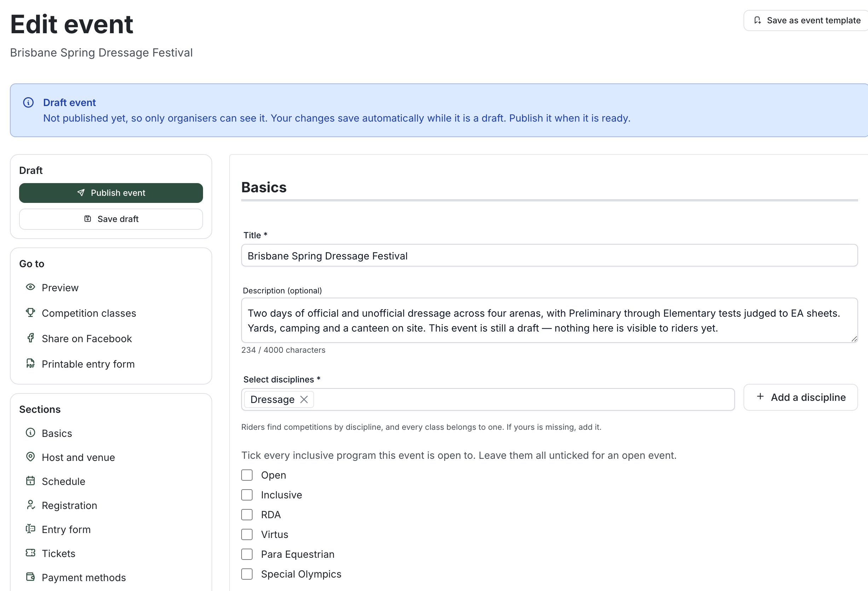Click the wallet icon for Payment methods
Image resolution: width=868 pixels, height=591 pixels.
coord(31,577)
